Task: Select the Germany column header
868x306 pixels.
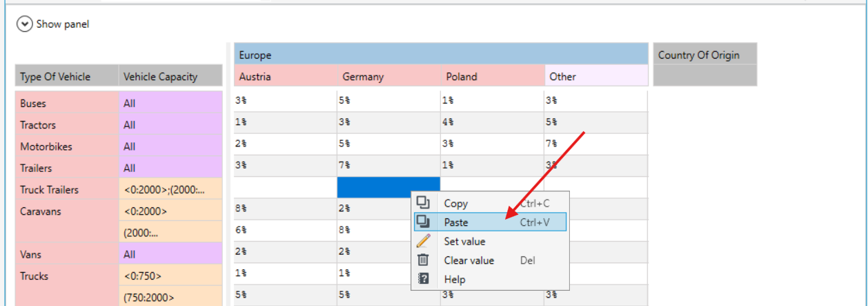Action: (x=389, y=77)
